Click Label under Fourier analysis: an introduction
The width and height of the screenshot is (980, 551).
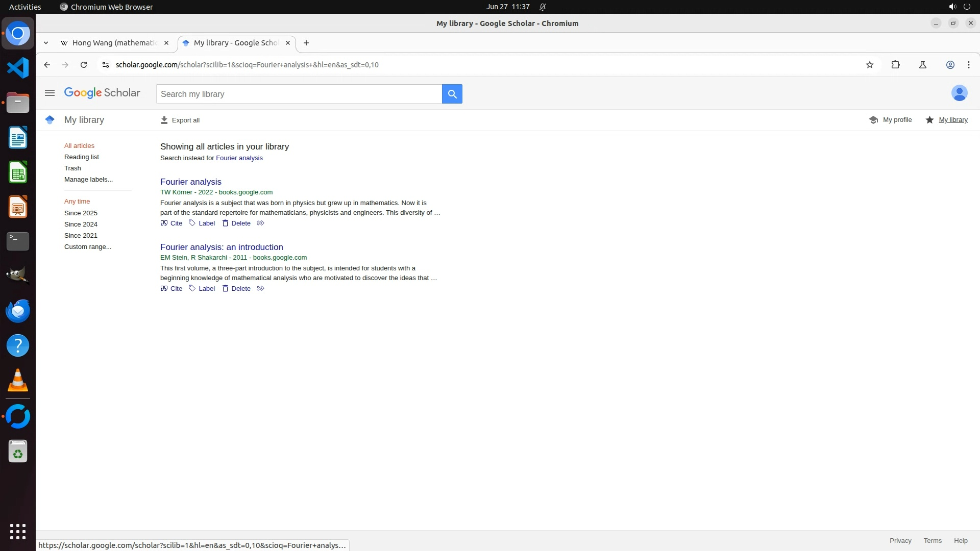(202, 288)
